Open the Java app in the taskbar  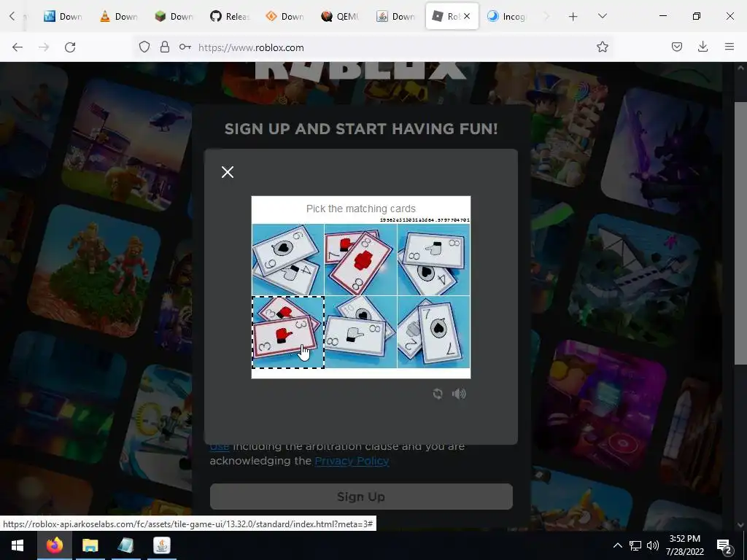click(x=162, y=545)
